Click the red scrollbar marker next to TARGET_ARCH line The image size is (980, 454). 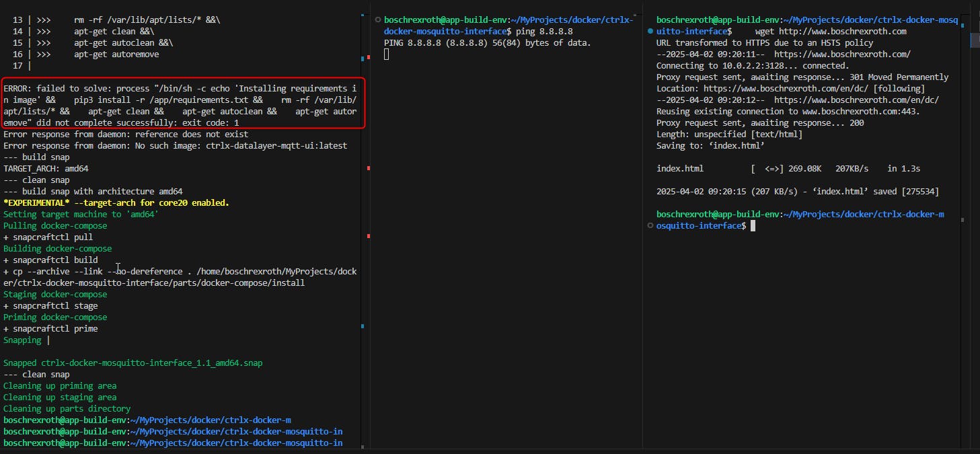tap(368, 168)
